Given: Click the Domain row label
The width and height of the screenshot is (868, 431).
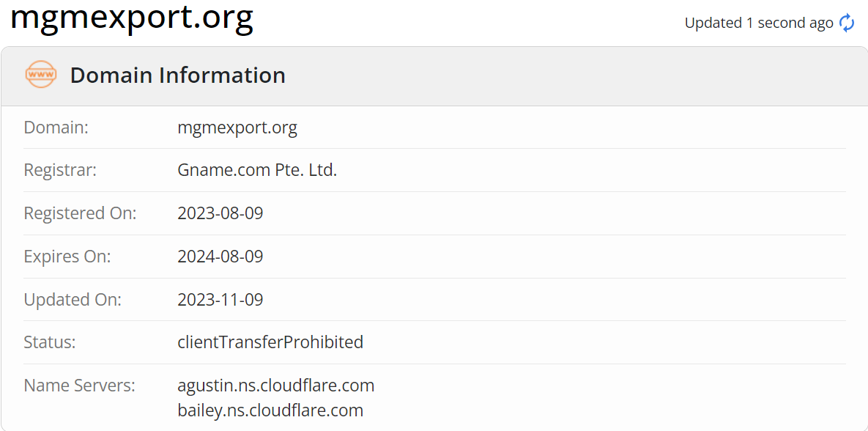Looking at the screenshot, I should [x=56, y=127].
